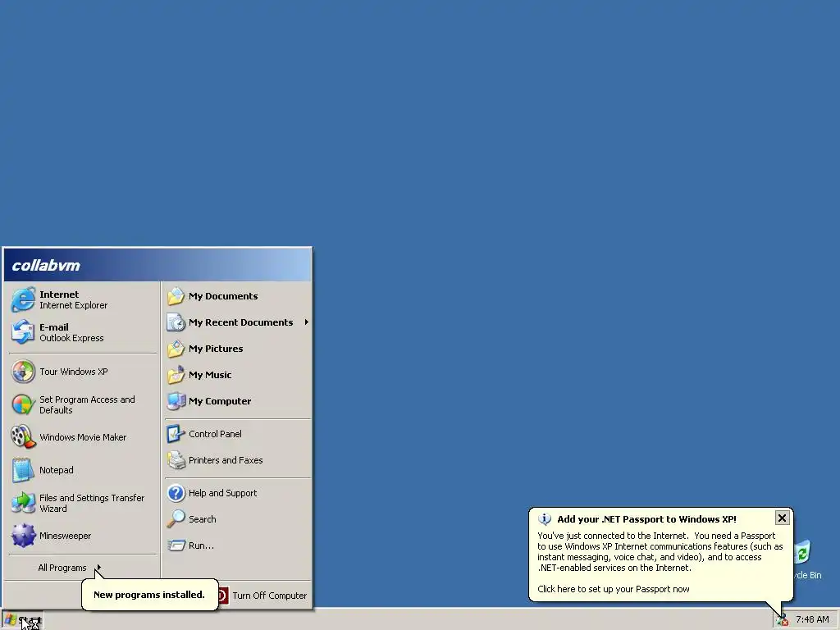840x630 pixels.
Task: Open My Documents folder icon
Action: [176, 295]
